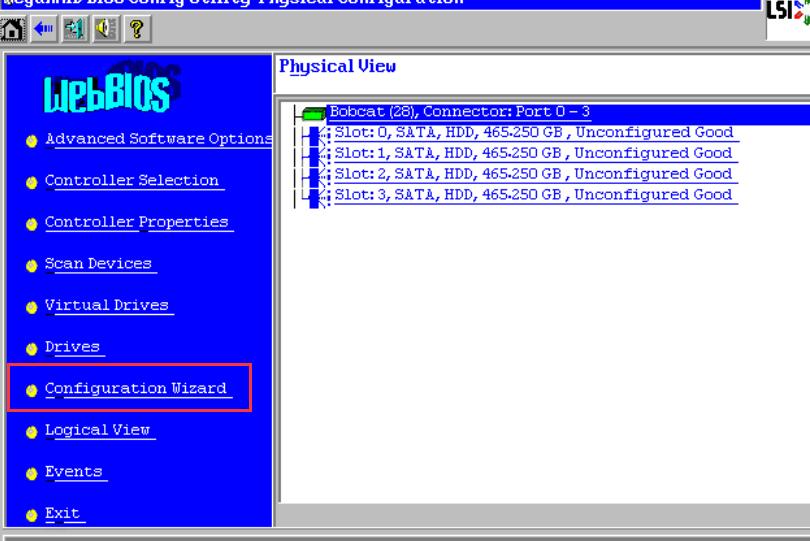Click the drive icon for Slot 1
The image size is (810, 541).
pos(316,154)
